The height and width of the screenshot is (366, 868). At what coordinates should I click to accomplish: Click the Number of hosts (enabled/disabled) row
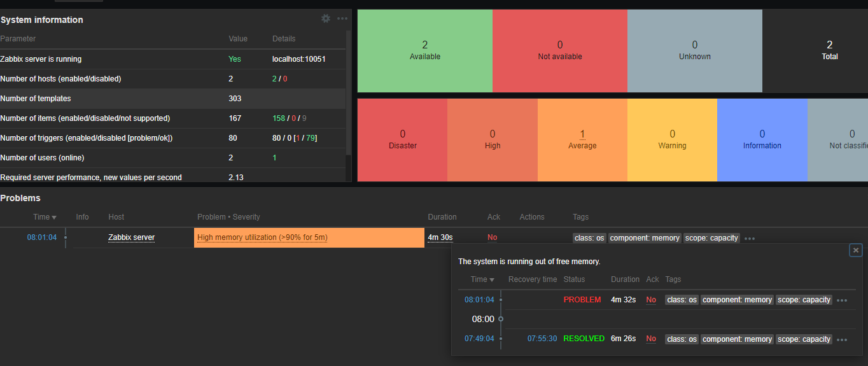[x=172, y=79]
